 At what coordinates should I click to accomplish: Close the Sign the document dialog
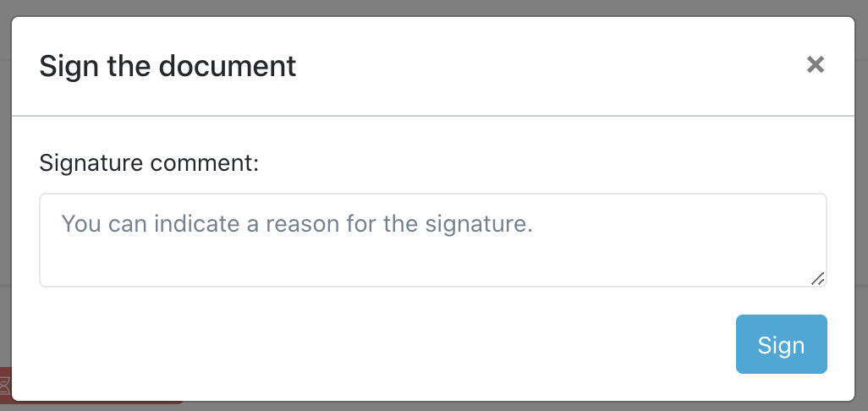pyautogui.click(x=816, y=65)
